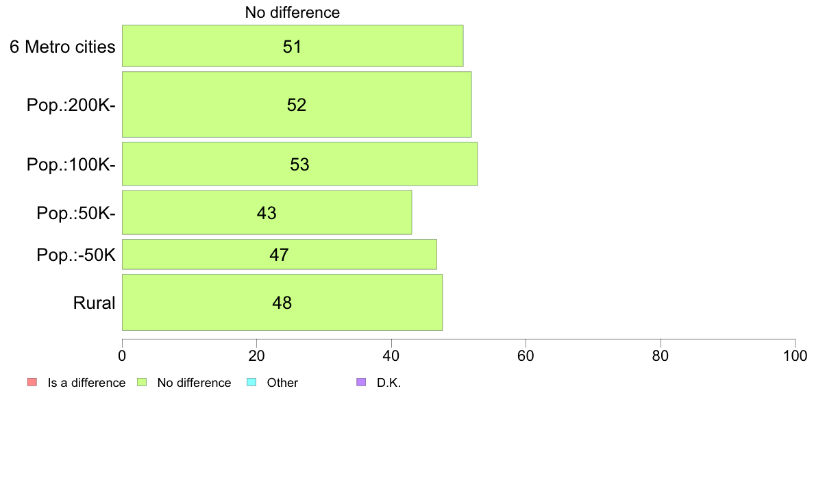Click the purple 'D.K.' legend swatch

(361, 382)
